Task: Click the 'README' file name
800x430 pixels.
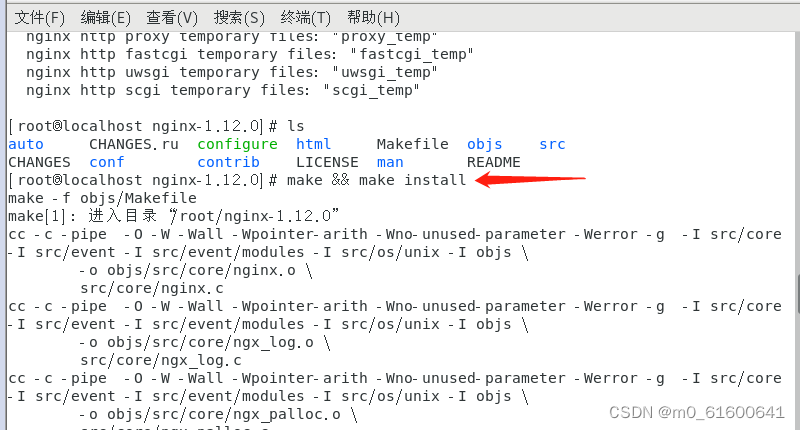Action: click(x=493, y=162)
